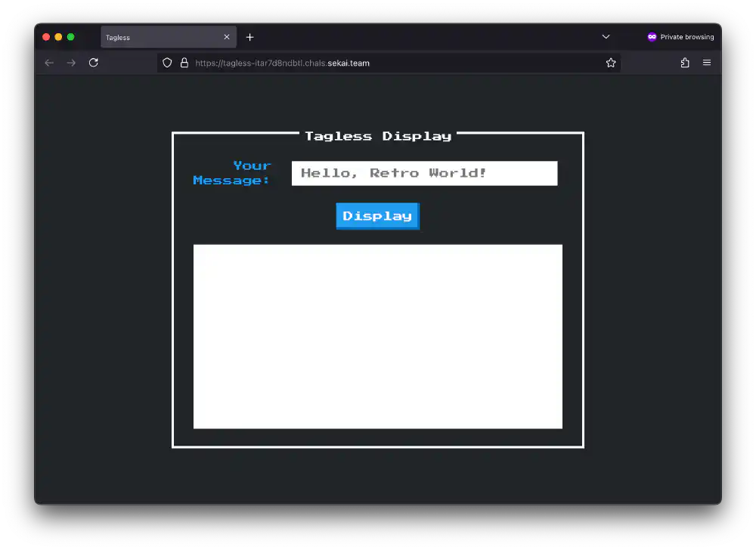Click the white output display area

click(378, 335)
